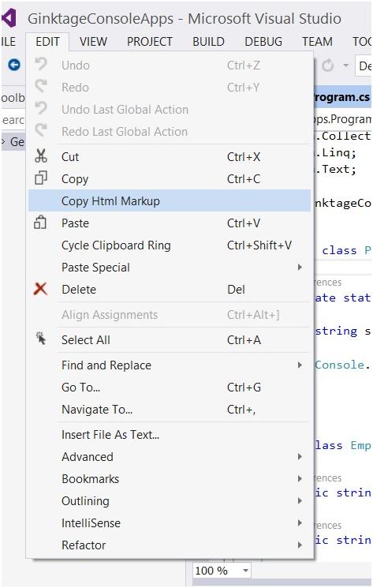The image size is (373, 588).
Task: Select Insert File As Text...
Action: tap(170, 435)
